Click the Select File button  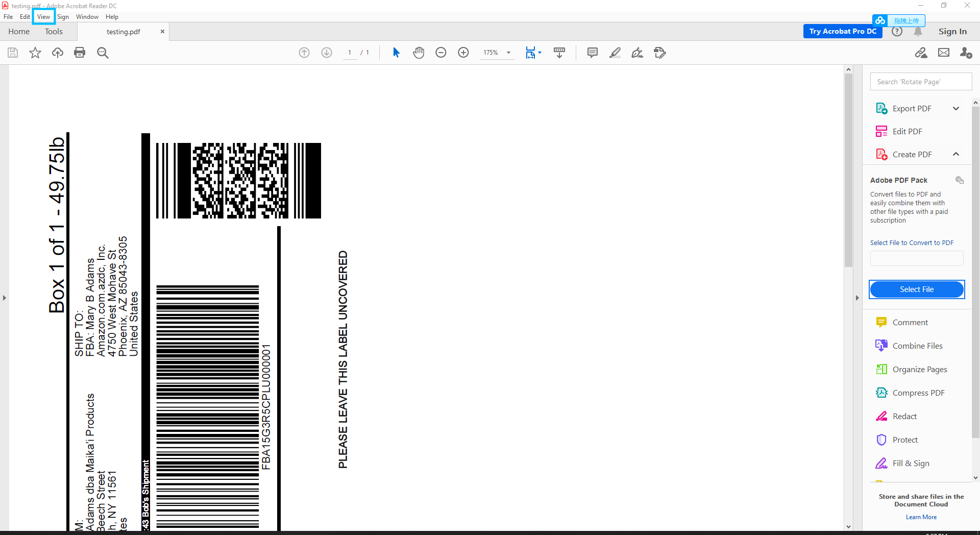tap(917, 289)
